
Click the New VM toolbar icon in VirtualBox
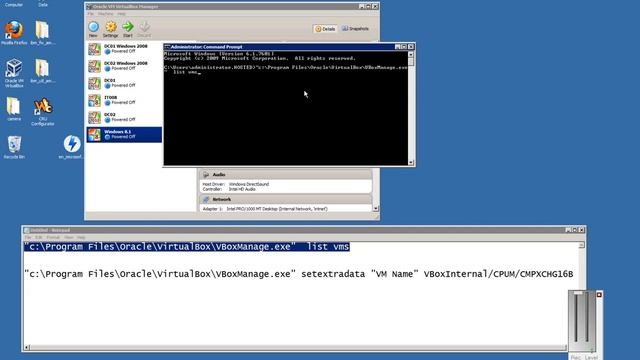click(93, 27)
